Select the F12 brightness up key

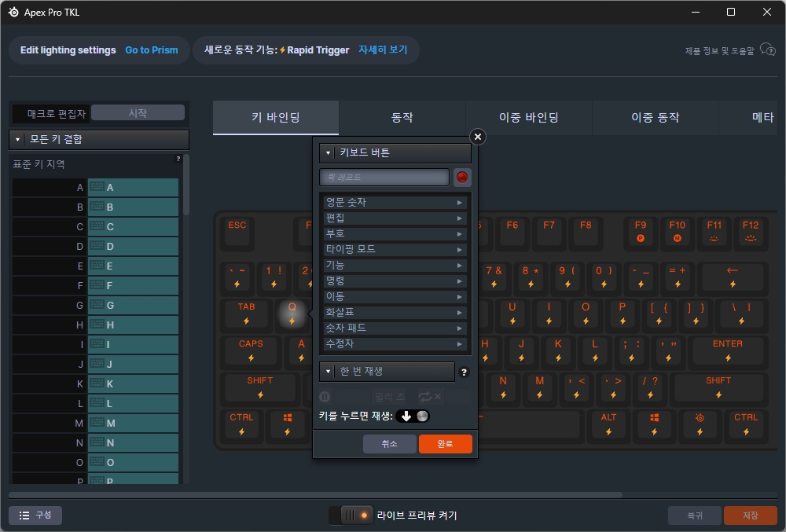click(751, 232)
